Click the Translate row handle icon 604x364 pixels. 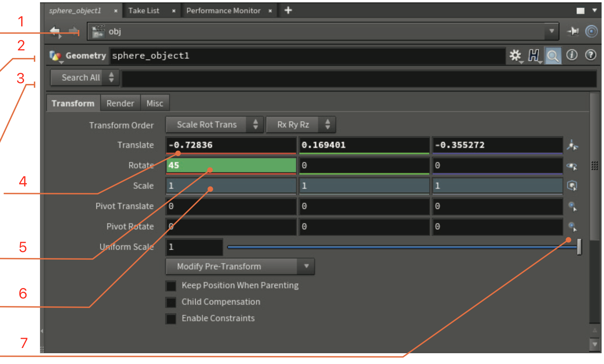[x=572, y=145]
